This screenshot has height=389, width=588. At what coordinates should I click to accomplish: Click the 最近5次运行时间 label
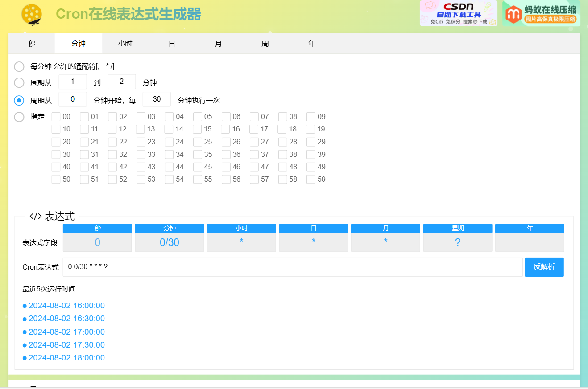coord(49,289)
